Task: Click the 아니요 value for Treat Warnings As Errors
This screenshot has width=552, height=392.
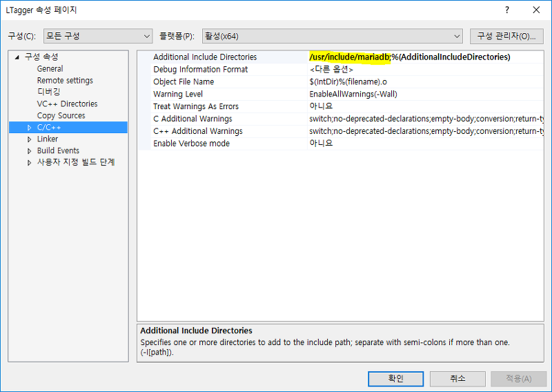Action: [425, 106]
